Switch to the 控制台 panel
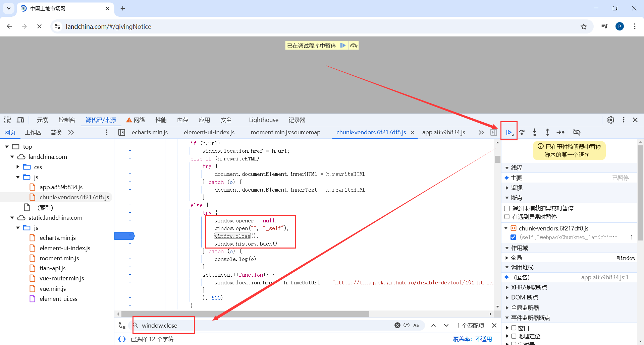644x345 pixels. click(67, 120)
